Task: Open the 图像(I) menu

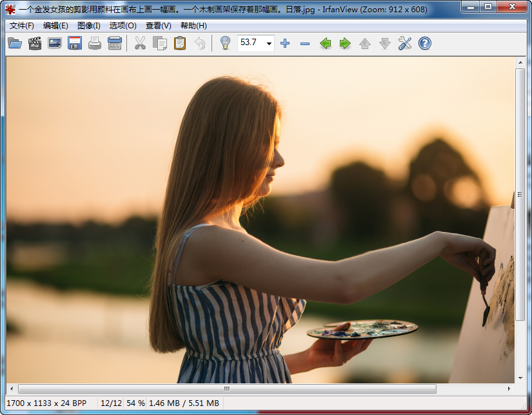Action: pos(88,26)
